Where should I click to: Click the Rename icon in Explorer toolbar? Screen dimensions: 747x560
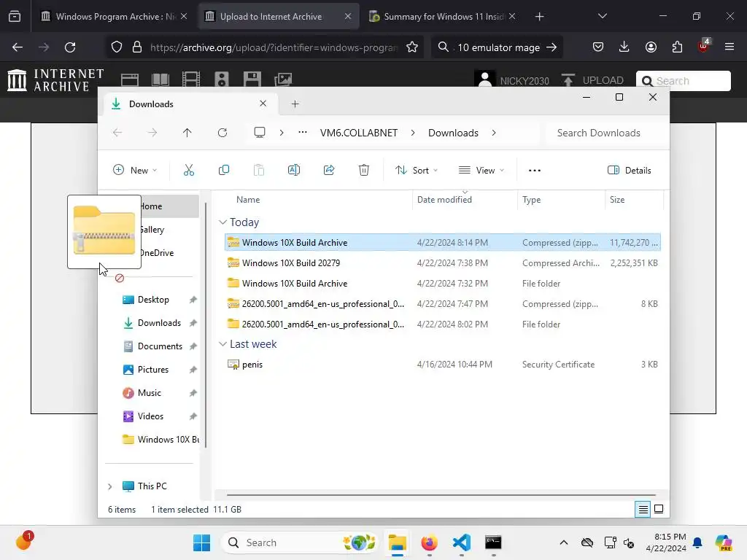tap(294, 170)
